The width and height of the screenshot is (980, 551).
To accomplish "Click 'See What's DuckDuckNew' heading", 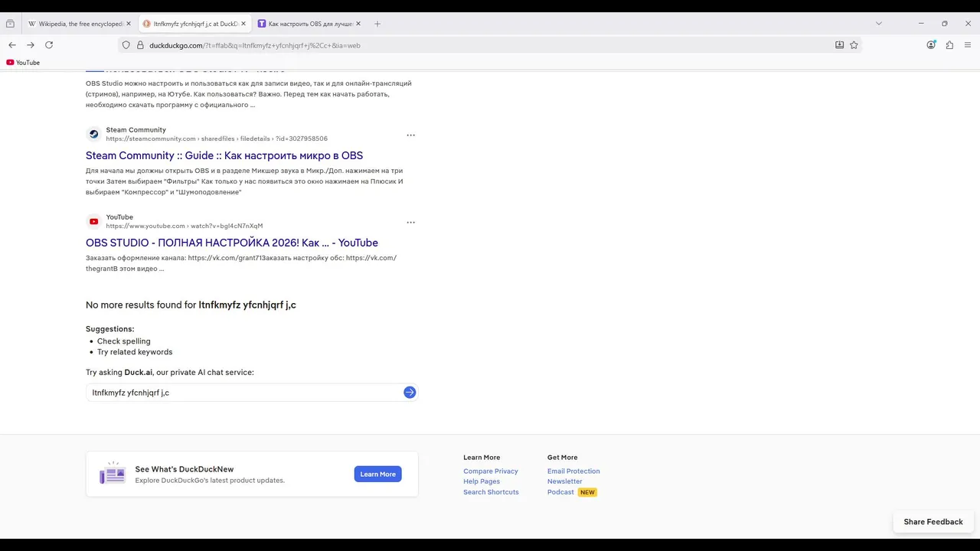I will click(x=185, y=469).
